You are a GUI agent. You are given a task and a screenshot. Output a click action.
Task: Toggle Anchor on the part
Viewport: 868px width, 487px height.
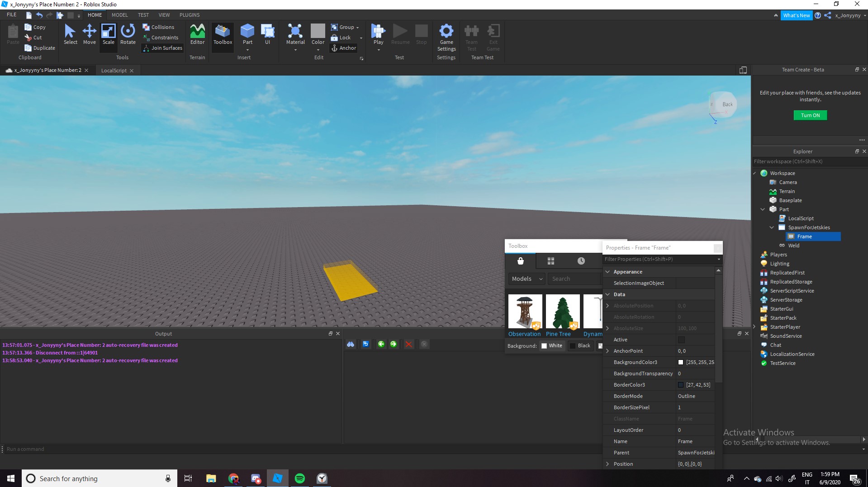(344, 48)
